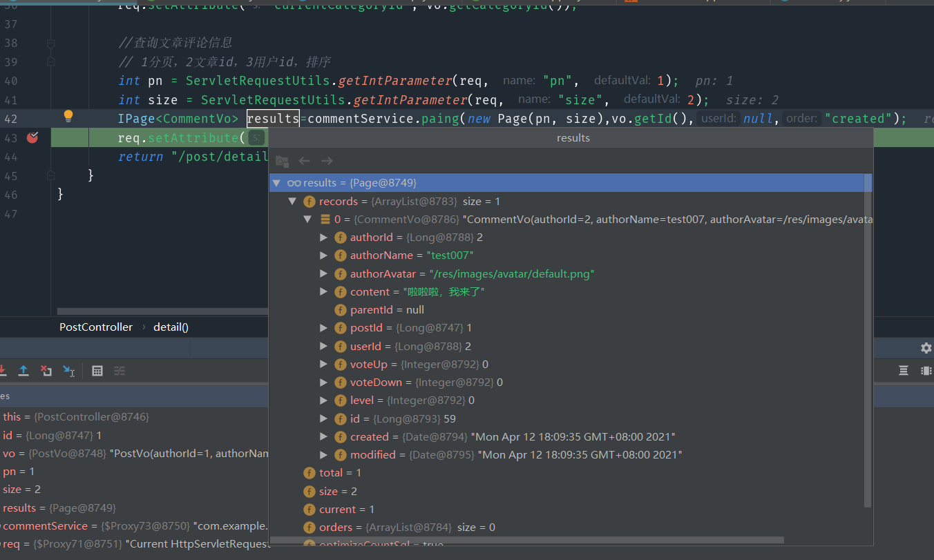Image resolution: width=934 pixels, height=560 pixels.
Task: Click the fold marker on line 38
Action: point(50,44)
